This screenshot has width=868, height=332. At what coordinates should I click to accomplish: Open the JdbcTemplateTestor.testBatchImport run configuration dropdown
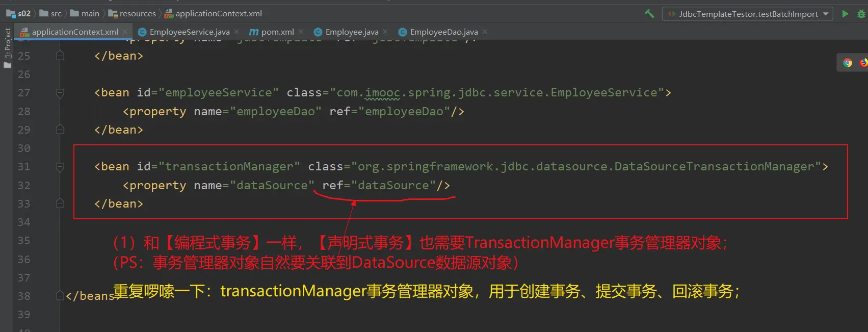[x=748, y=14]
